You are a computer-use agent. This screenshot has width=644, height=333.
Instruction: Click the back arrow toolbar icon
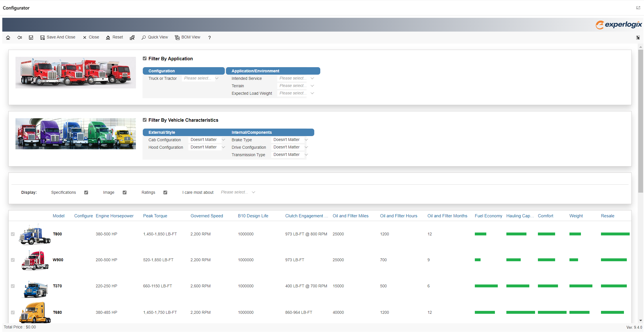tap(19, 38)
